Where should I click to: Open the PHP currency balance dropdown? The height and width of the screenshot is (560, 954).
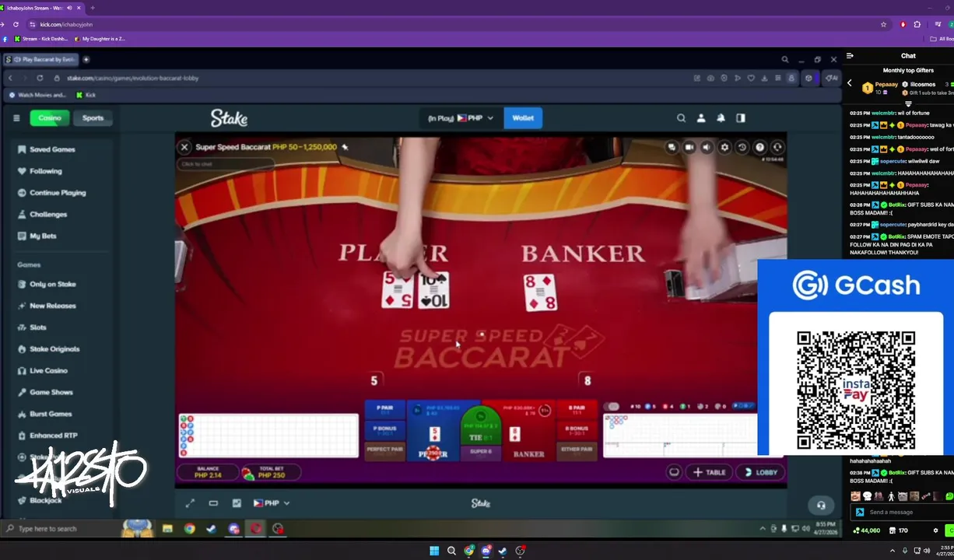(x=461, y=118)
